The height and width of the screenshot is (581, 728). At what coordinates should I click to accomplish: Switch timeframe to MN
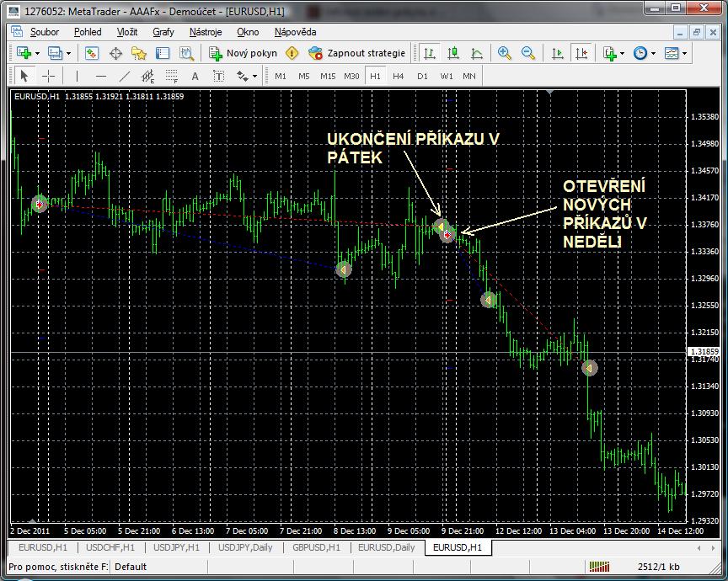(469, 76)
